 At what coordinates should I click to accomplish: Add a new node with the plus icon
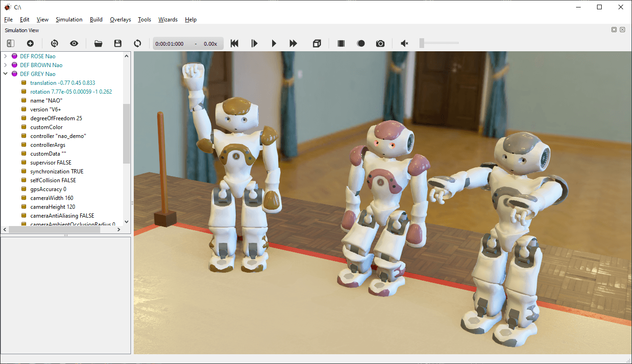(30, 43)
